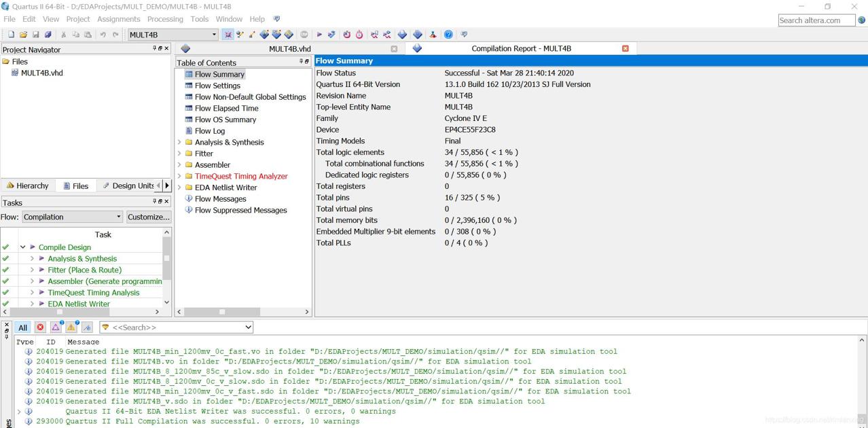Switch to the Hierarchy tab
Screen dimensions: 868x428
tap(28, 186)
